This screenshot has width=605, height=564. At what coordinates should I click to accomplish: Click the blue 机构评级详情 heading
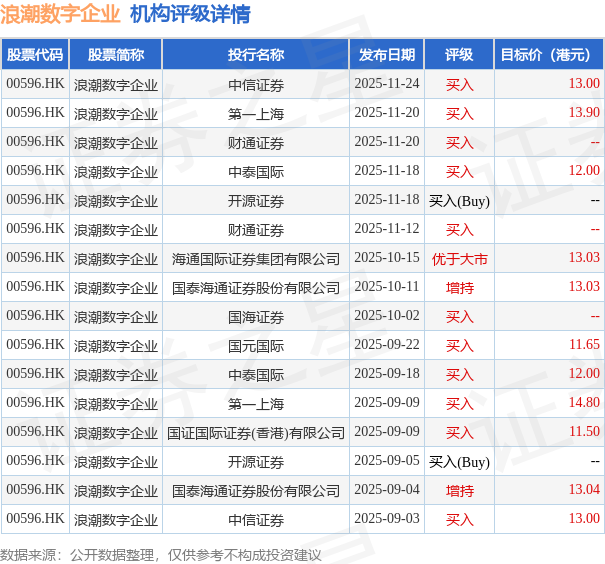190,14
